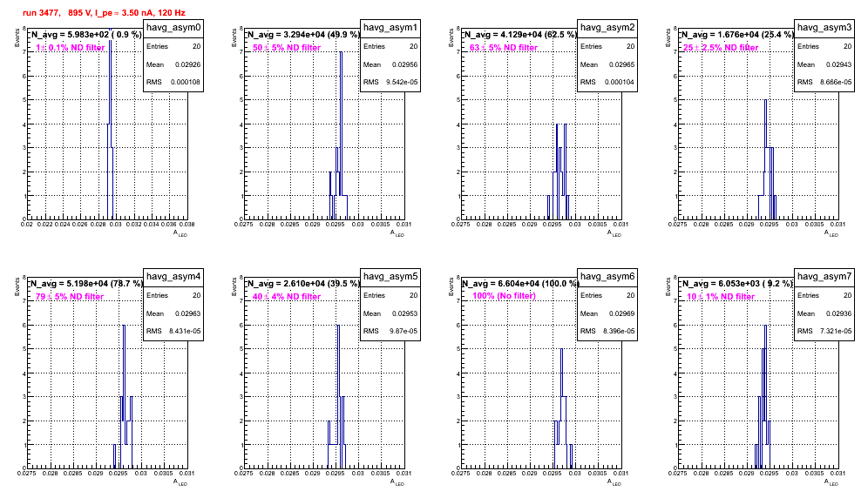Screen dimensions: 868x498
Task: Click the 25± 2.5% ND filter label
Action: (x=721, y=48)
